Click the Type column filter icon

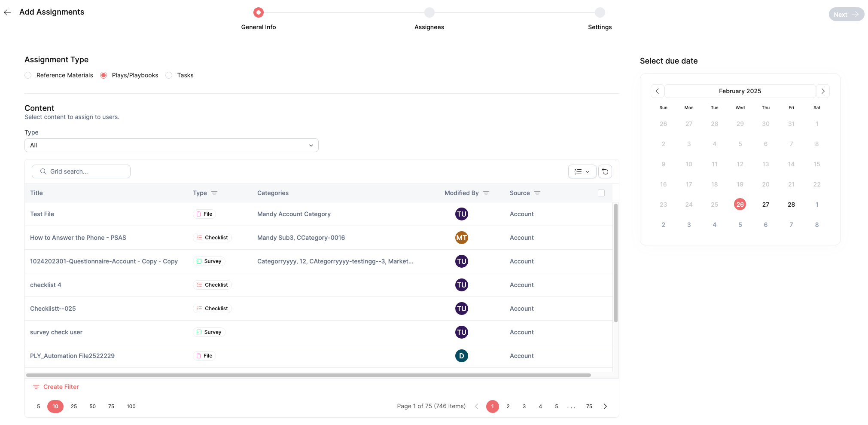214,193
